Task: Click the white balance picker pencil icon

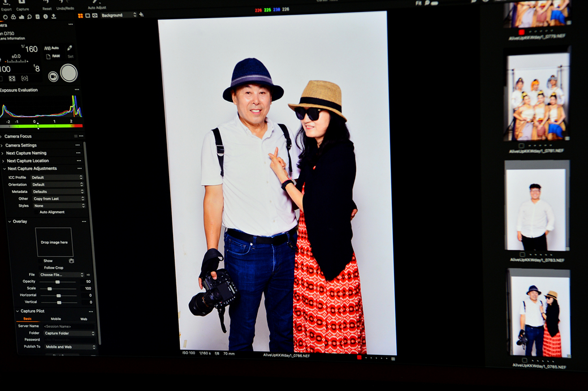Action: coord(70,48)
